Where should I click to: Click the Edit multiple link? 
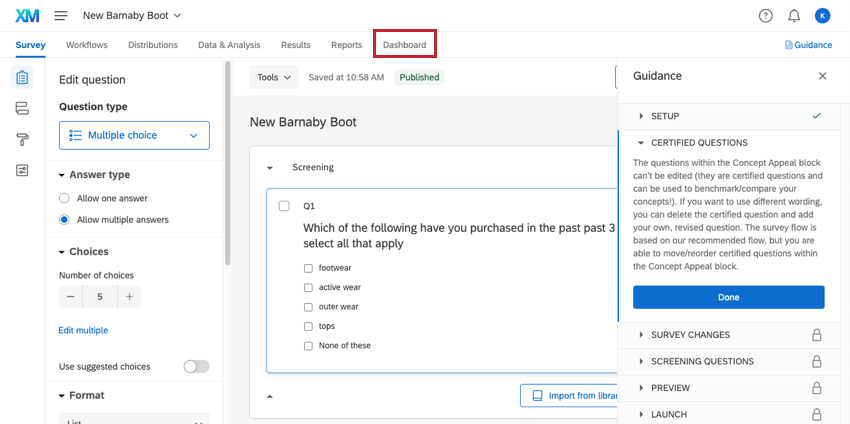[83, 330]
